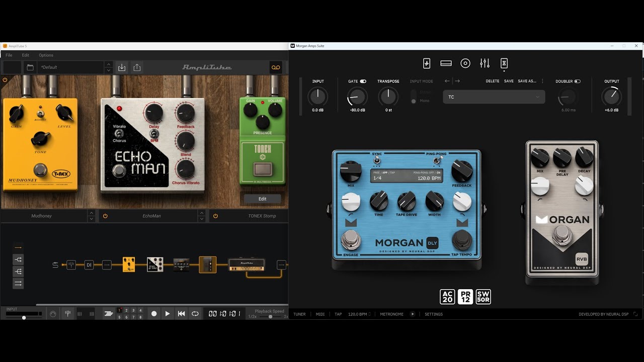This screenshot has height=362, width=644.
Task: Open the equalizer sliders section icon
Action: coord(485,63)
